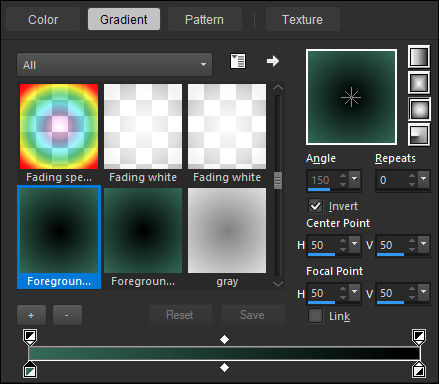Uncheck the Invert checkbox
The height and width of the screenshot is (384, 439).
(315, 206)
